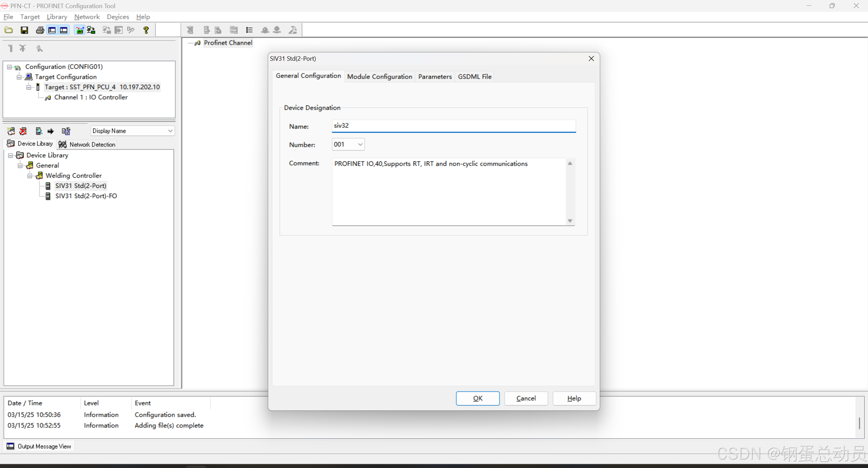Switch to Module Configuration tab
The height and width of the screenshot is (468, 868).
coord(379,77)
